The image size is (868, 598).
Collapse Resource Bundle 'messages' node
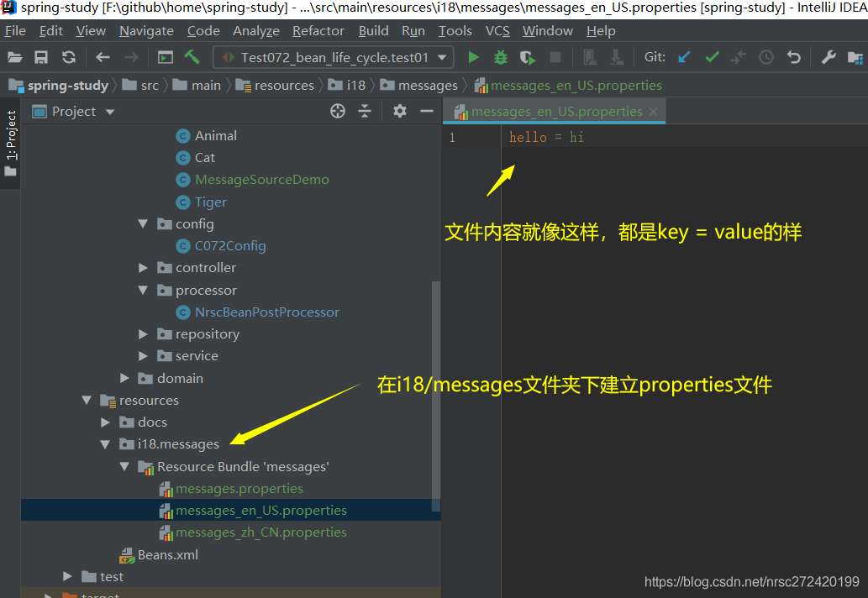[124, 467]
